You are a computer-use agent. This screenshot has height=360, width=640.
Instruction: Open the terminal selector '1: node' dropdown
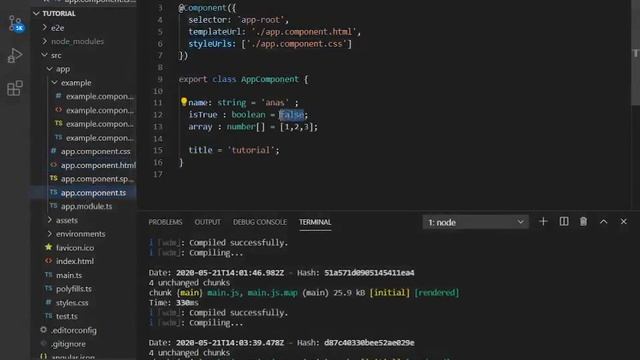point(476,222)
